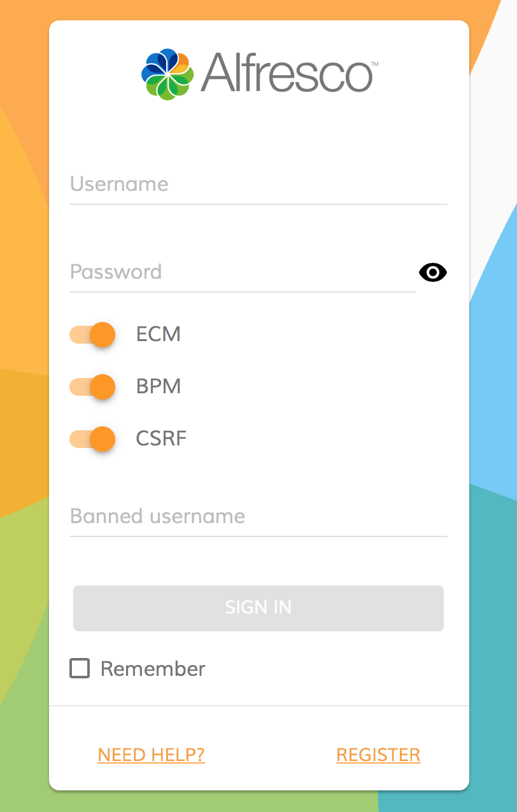Click the Alfresco wordmark

(287, 72)
